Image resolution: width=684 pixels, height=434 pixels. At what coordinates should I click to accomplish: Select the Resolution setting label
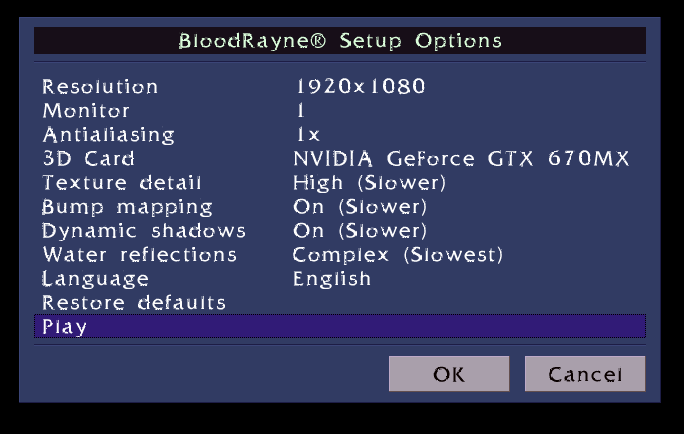pyautogui.click(x=100, y=87)
